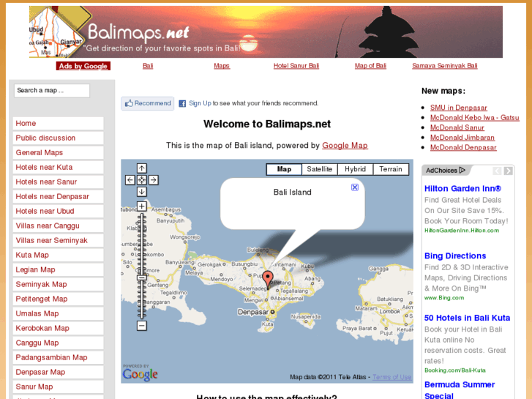
Task: Click the map recenter button
Action: (x=141, y=180)
